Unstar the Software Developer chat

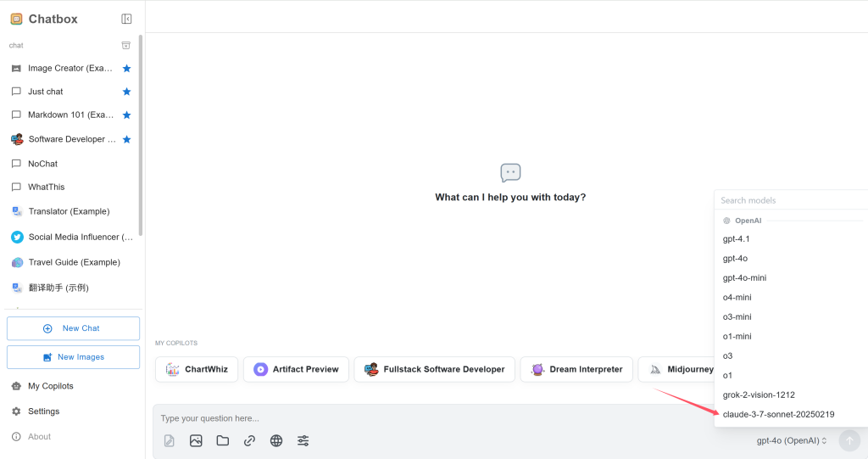pyautogui.click(x=127, y=139)
